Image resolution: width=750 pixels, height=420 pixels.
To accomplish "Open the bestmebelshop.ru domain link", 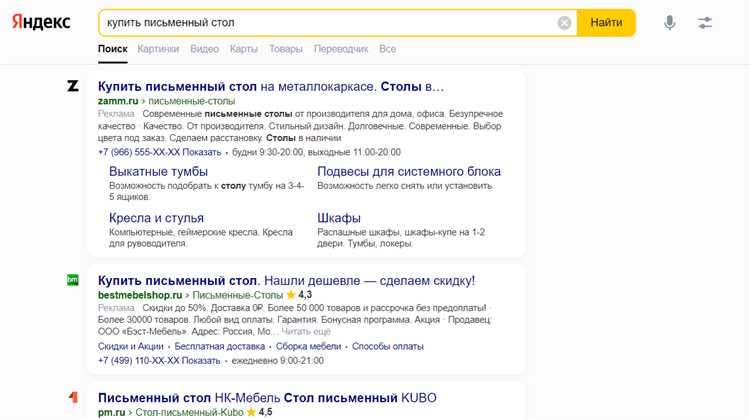I will pos(140,295).
